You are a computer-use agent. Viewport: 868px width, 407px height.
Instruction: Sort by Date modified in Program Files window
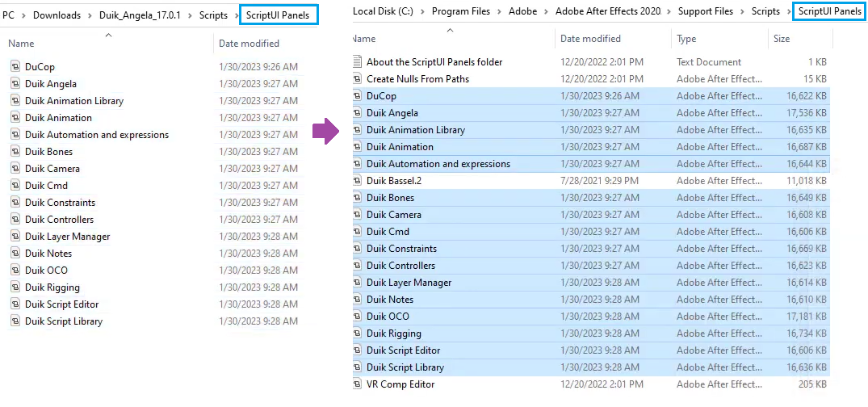point(591,39)
